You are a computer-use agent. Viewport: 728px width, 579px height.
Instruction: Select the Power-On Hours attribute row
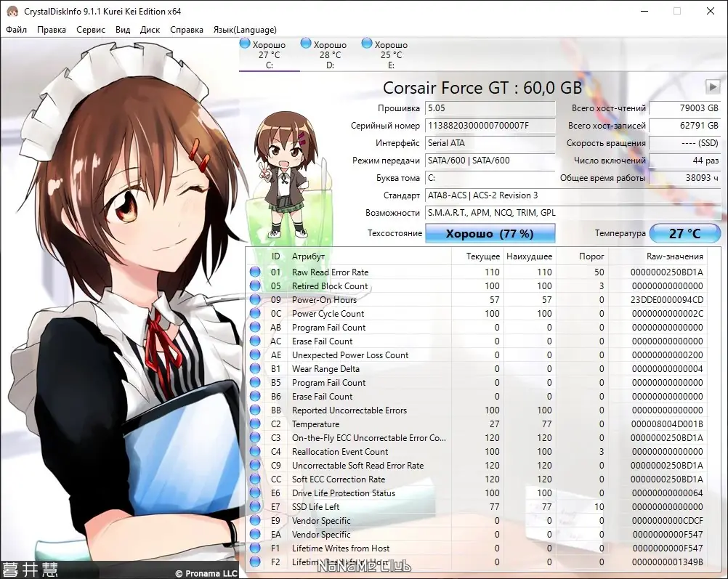pyautogui.click(x=482, y=300)
